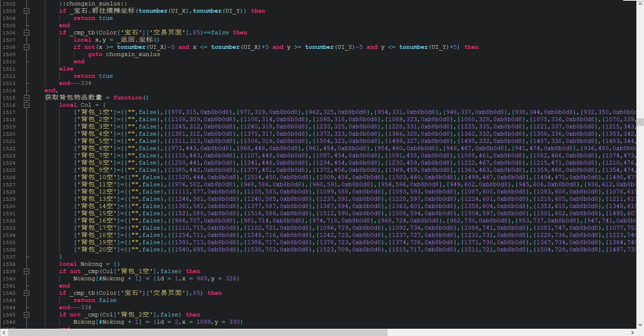Click the closing brace on line 1537
This screenshot has width=644, height=336.
[x=61, y=257]
